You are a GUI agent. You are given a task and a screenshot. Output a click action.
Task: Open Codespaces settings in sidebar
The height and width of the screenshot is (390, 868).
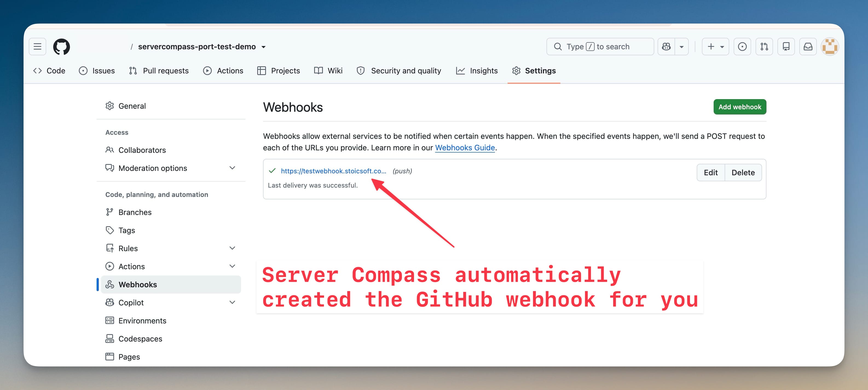[x=171, y=339]
